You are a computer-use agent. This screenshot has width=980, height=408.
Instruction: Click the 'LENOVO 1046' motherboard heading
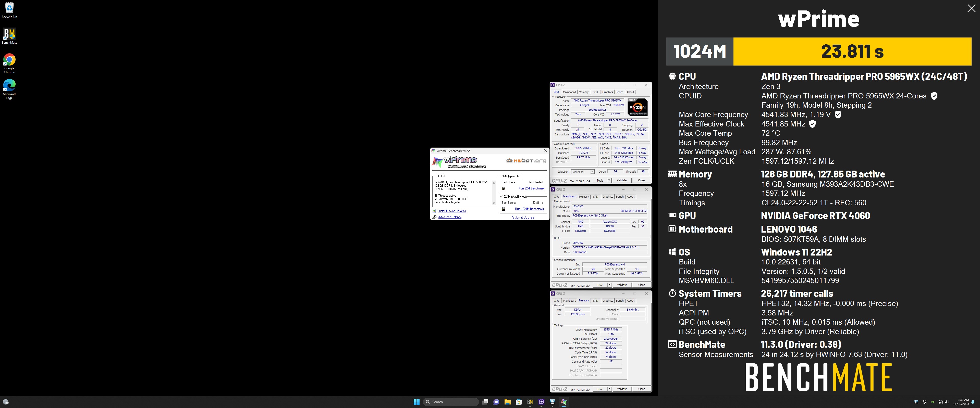pos(789,229)
